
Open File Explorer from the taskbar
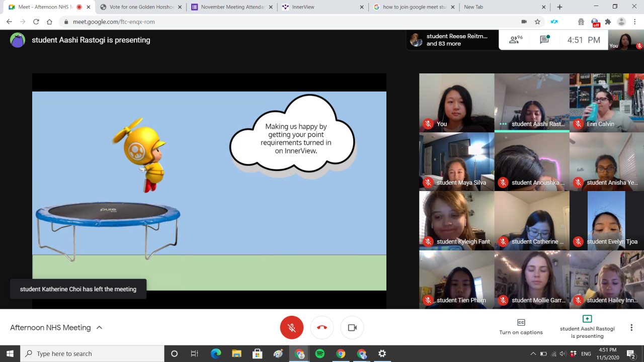coord(236,353)
